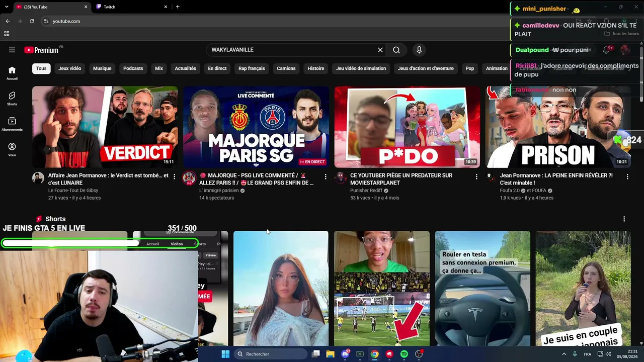Open the VERDICT video thumbnail
The image size is (644, 362).
pyautogui.click(x=105, y=127)
